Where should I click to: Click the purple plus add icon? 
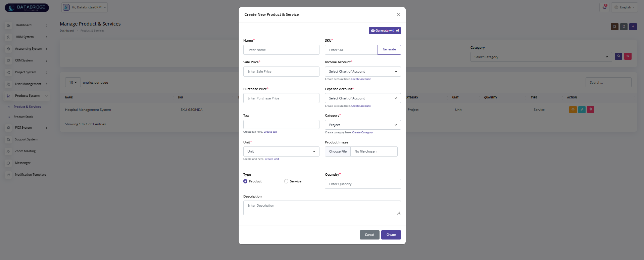[x=633, y=27]
